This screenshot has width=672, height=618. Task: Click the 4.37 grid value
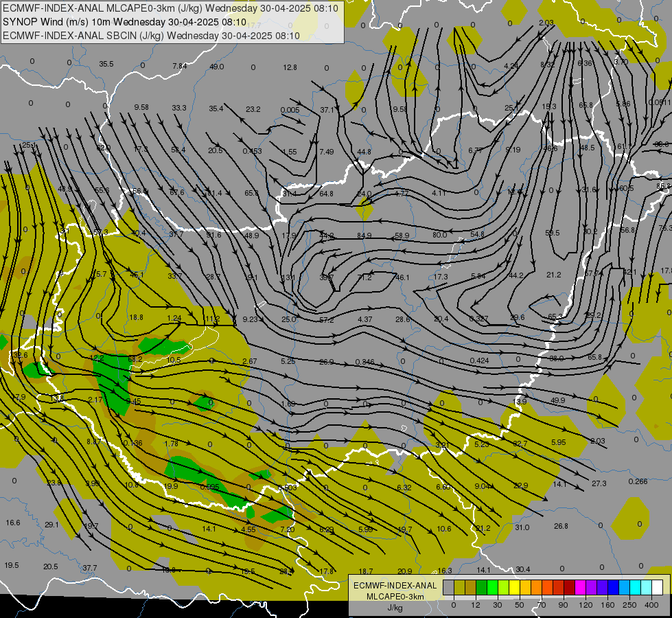364,319
